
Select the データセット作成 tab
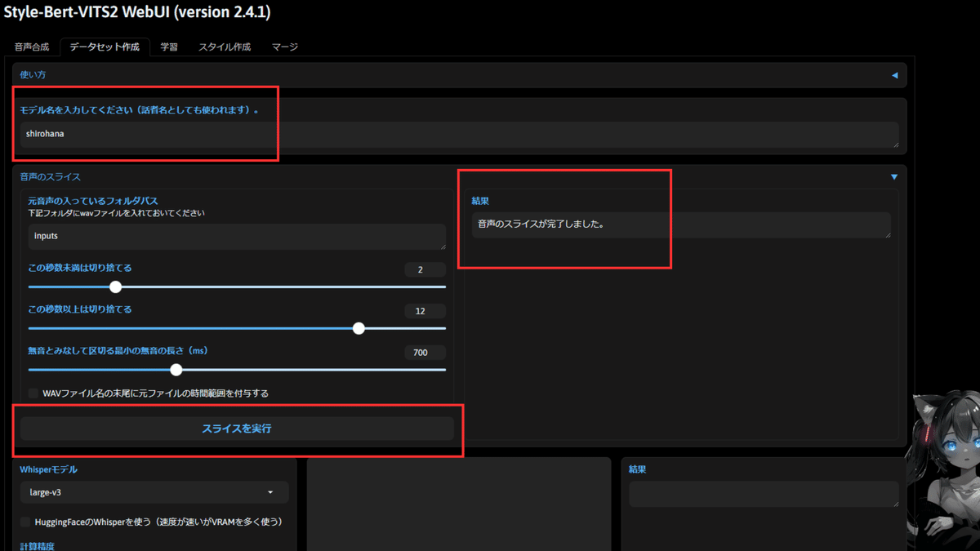pyautogui.click(x=105, y=47)
